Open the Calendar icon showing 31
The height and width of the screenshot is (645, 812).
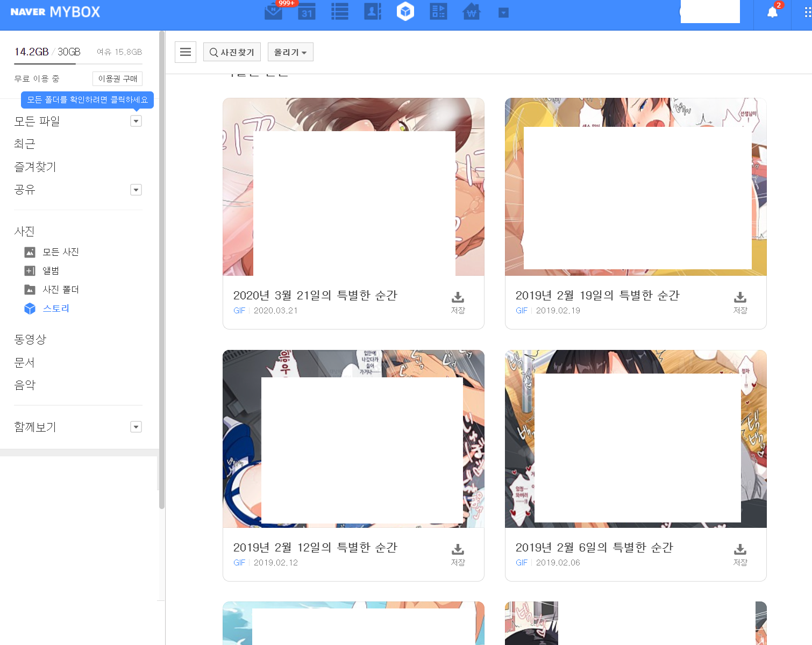coord(307,12)
